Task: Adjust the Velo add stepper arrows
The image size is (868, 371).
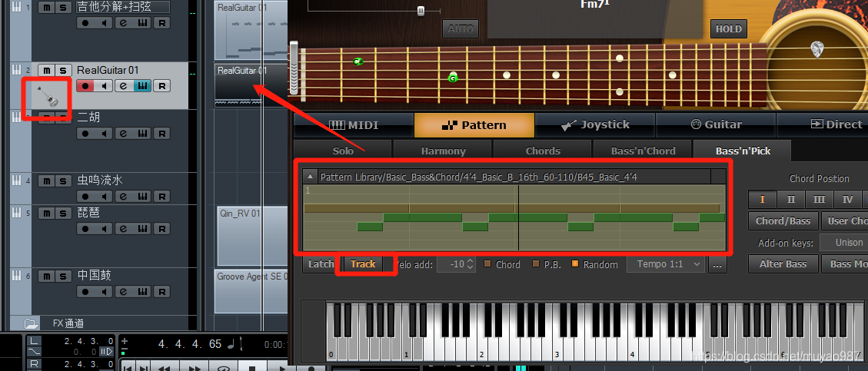Action: point(471,264)
